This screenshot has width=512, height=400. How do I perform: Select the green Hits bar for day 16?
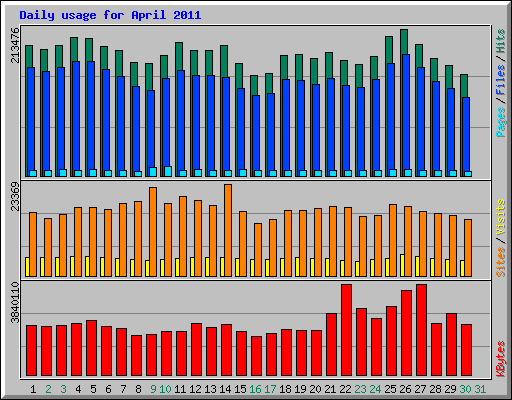(254, 85)
